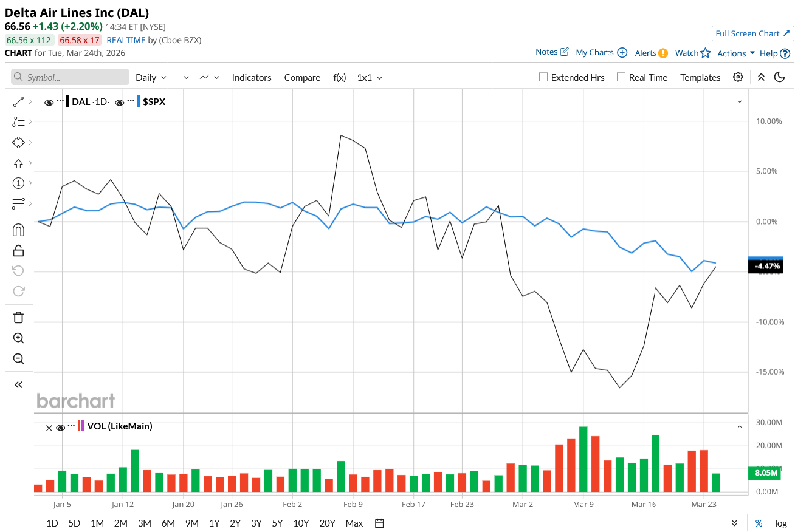Screen dimensions: 795x532
Task: Select the 1D time range
Action: [52, 523]
